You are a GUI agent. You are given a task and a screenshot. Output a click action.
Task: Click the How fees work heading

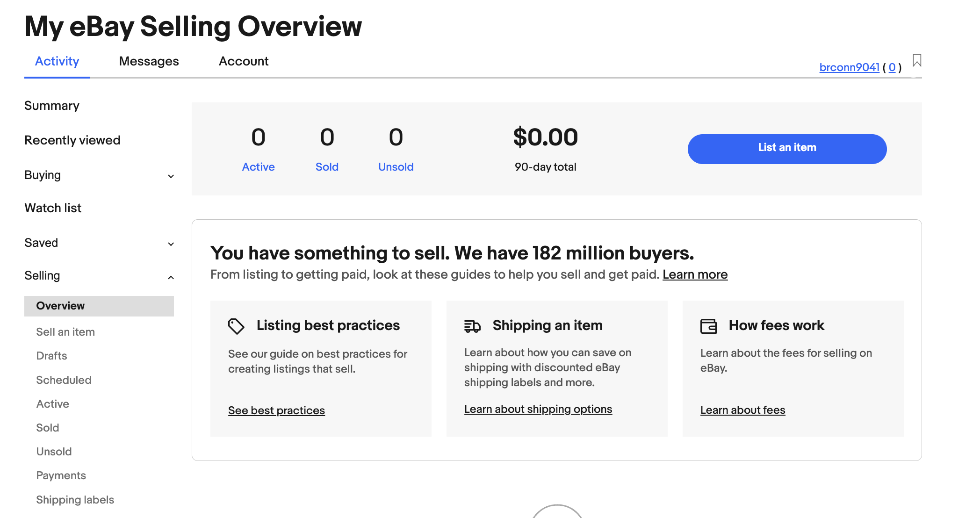tap(777, 325)
